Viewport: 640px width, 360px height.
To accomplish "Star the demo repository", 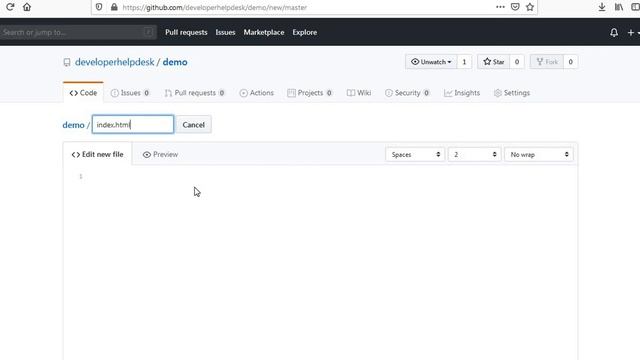I will pos(493,62).
